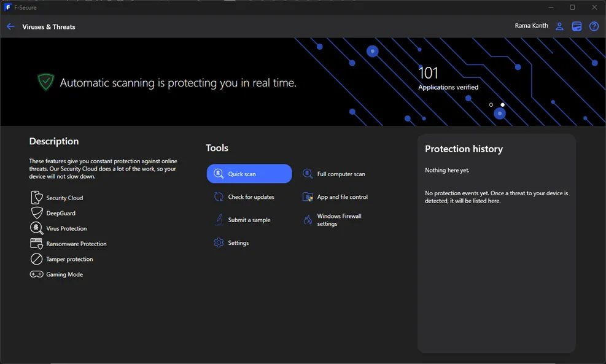Open Settings in the Tools list
Viewport: 606px width, 364px height.
point(238,243)
